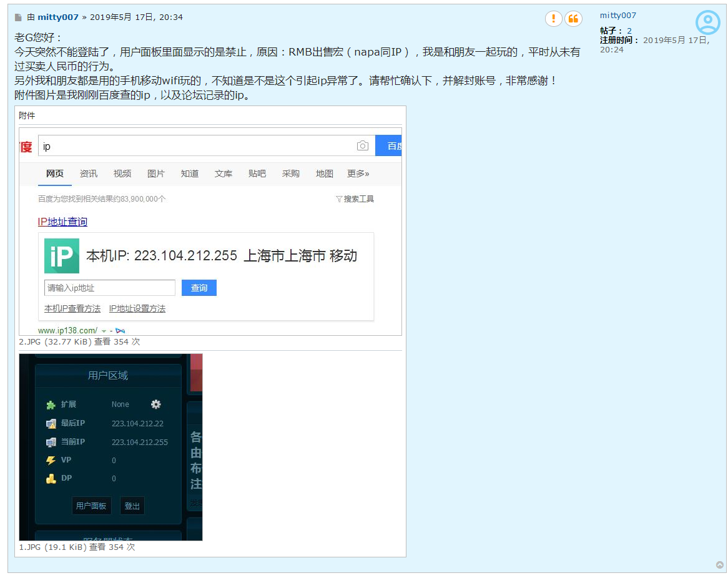
Task: Click the green iP logo in the search result
Action: click(x=61, y=255)
